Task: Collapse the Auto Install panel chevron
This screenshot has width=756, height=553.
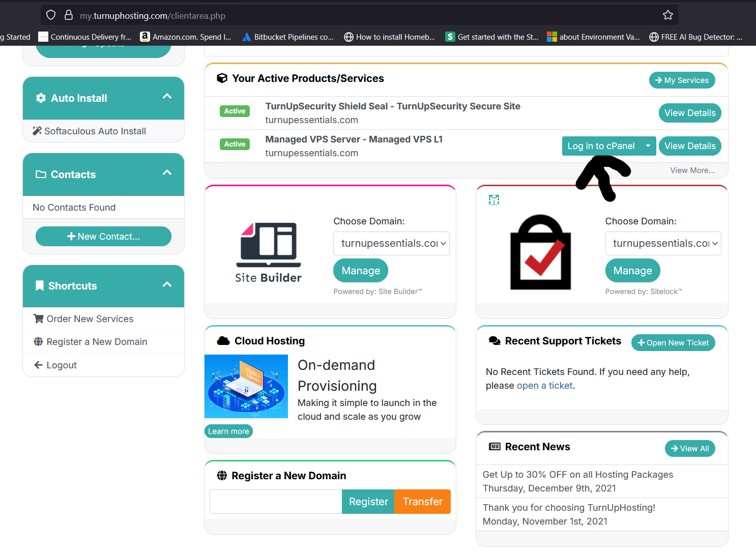Action: pos(167,96)
